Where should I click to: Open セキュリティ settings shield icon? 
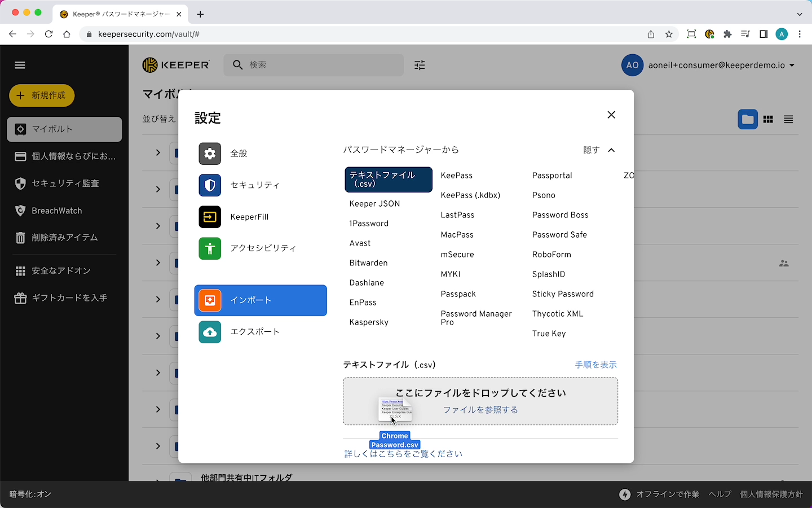[210, 185]
